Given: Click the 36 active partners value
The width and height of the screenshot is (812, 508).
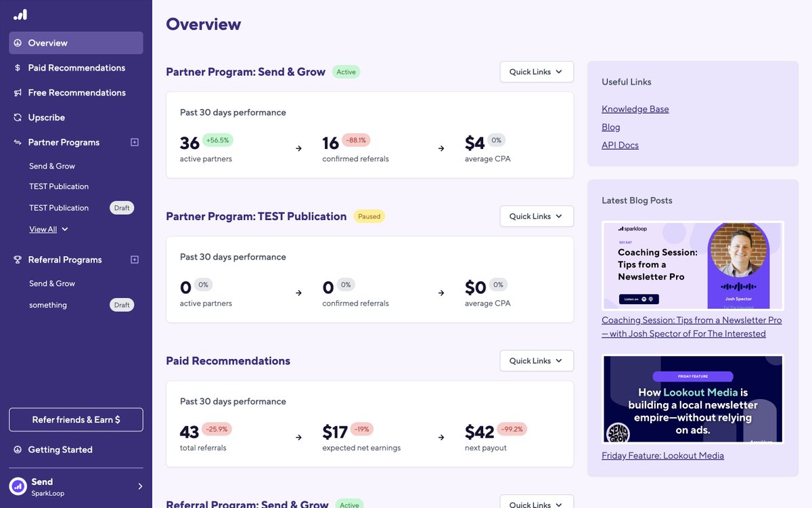Looking at the screenshot, I should tap(189, 143).
